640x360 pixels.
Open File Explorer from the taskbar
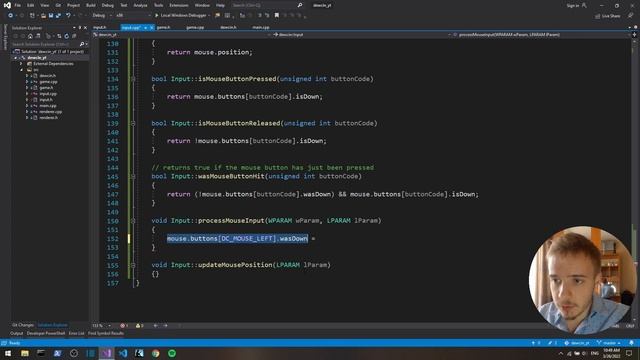coord(25,353)
